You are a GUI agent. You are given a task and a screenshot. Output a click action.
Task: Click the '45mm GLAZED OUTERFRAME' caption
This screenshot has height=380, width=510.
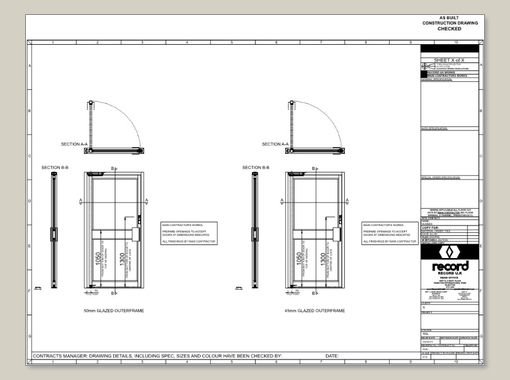click(x=315, y=311)
